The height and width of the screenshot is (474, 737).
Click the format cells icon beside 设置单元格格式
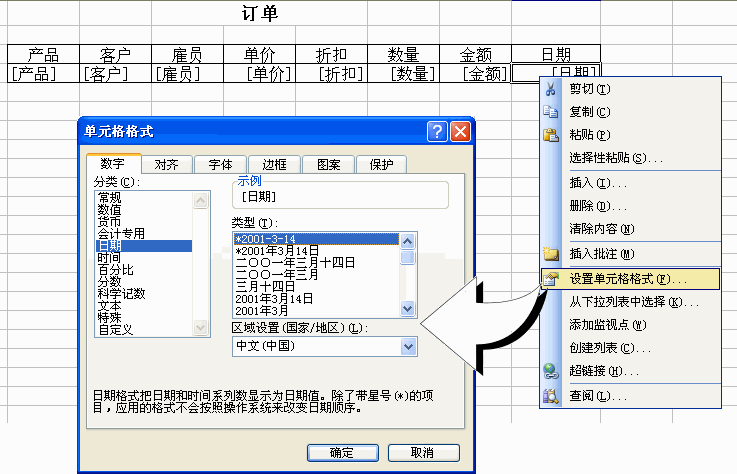click(x=550, y=278)
